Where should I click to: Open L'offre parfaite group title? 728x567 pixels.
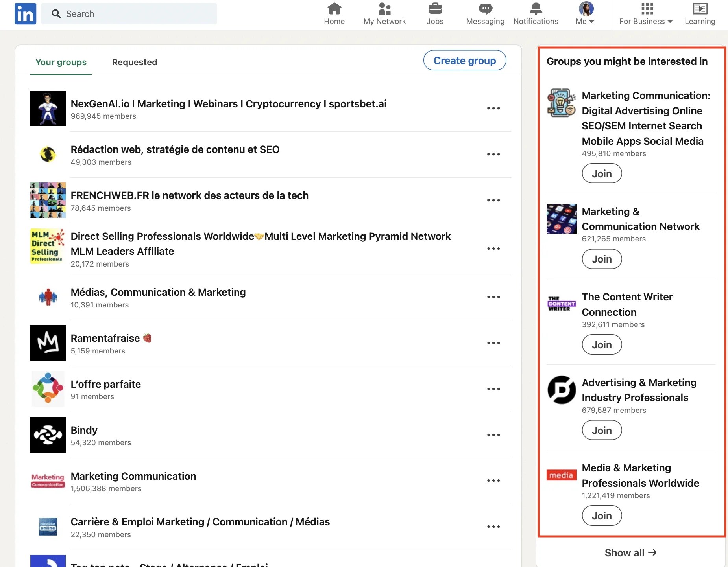pos(106,384)
